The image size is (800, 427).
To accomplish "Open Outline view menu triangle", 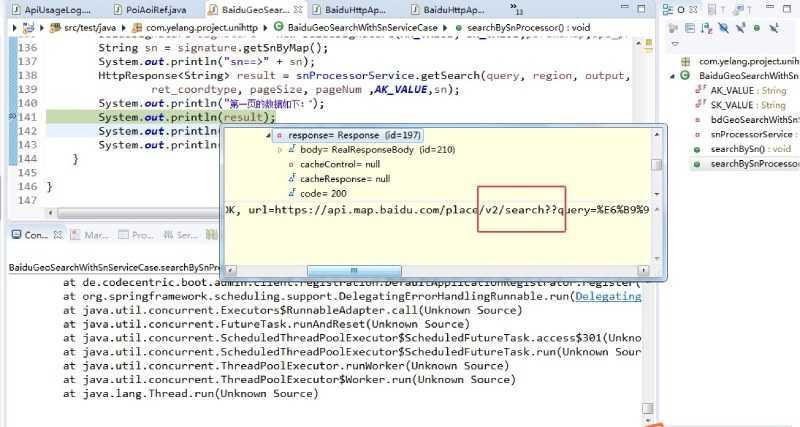I will pyautogui.click(x=674, y=44).
